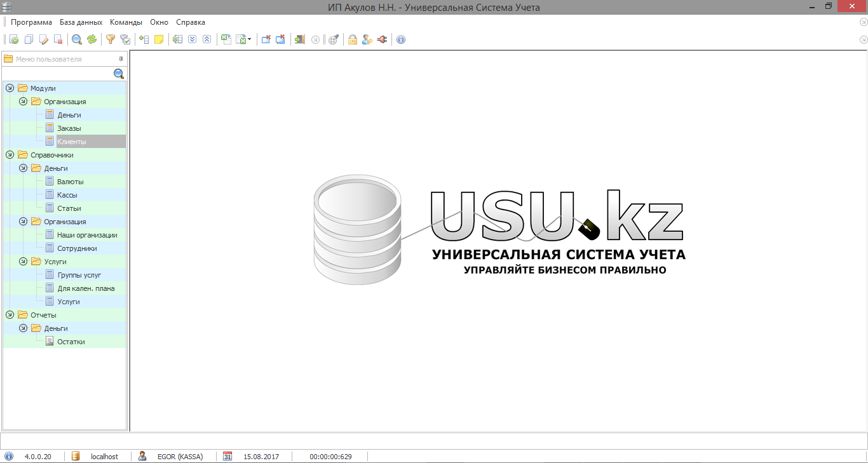Open the Заказы module
868x463 pixels.
click(x=69, y=128)
